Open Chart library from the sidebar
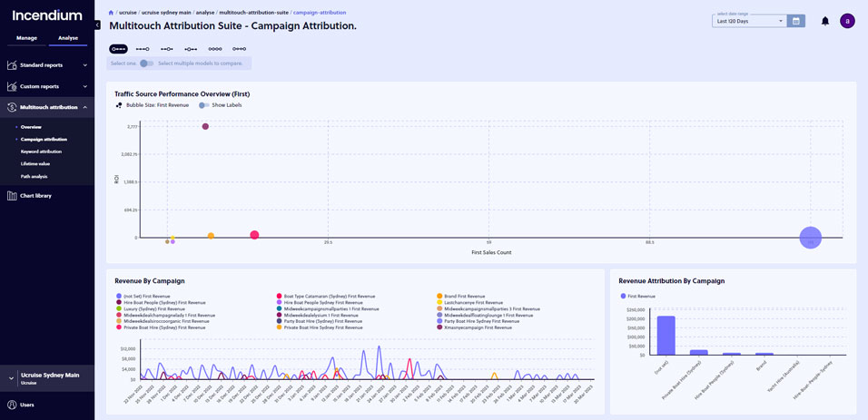 [35, 195]
